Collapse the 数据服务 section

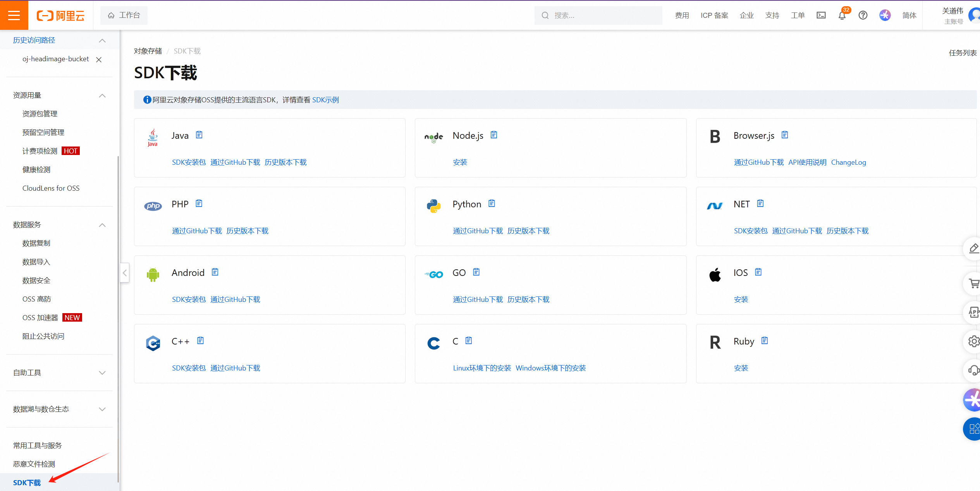(102, 225)
